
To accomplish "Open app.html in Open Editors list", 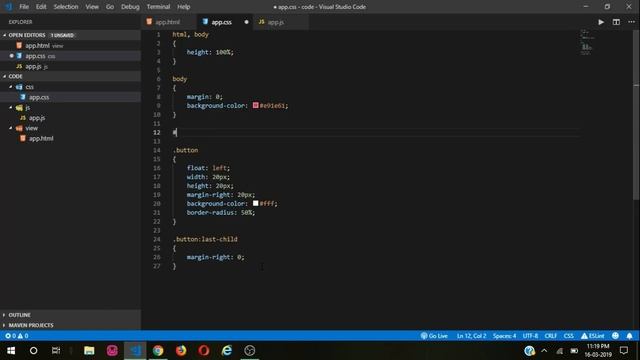I will (70, 46).
